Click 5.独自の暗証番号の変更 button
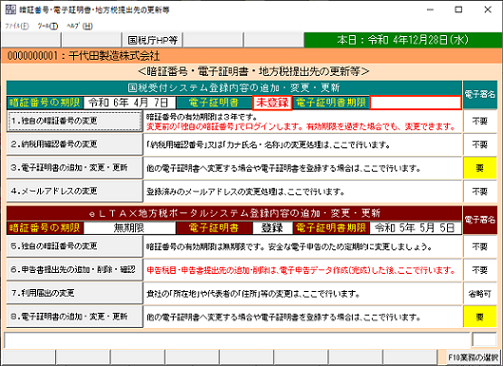 pos(74,246)
